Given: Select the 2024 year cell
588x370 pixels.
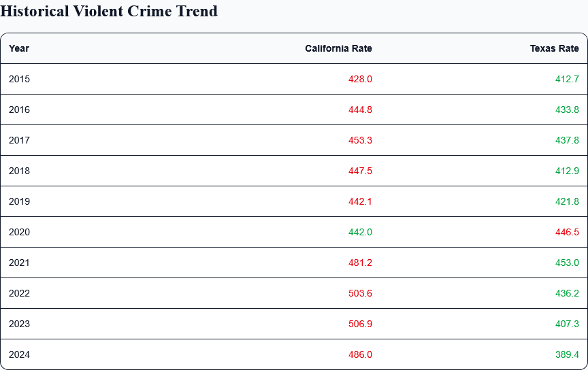Looking at the screenshot, I should coord(19,354).
